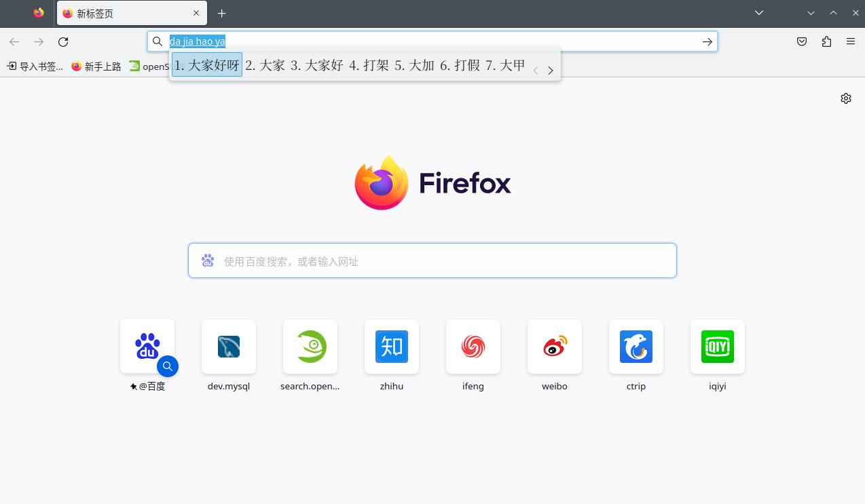Click the @百度 label text
865x504 pixels.
(x=152, y=387)
